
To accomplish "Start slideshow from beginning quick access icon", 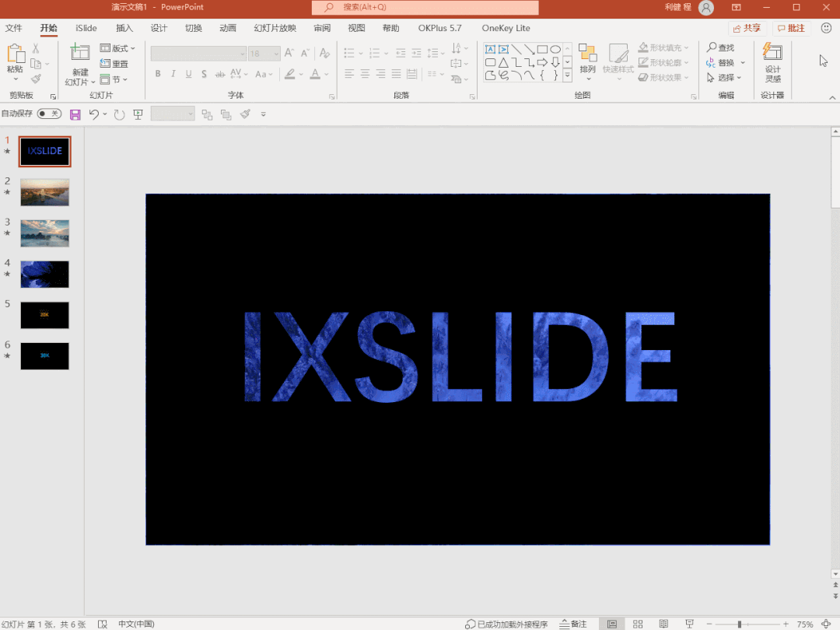I will (138, 114).
